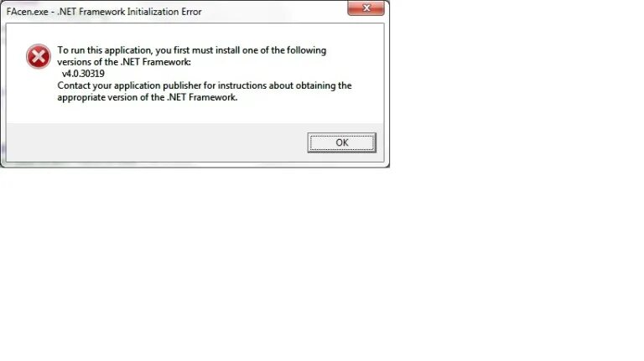Click the 'To run this application' line
Viewport: 644px width, 361px height.
coord(192,50)
